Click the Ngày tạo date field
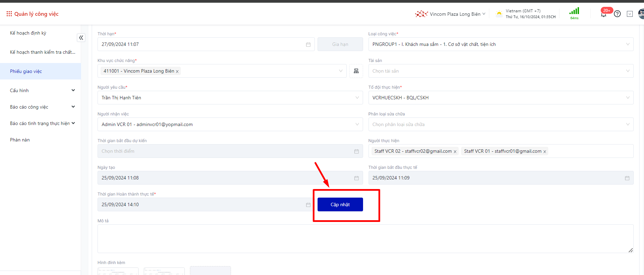 230,178
